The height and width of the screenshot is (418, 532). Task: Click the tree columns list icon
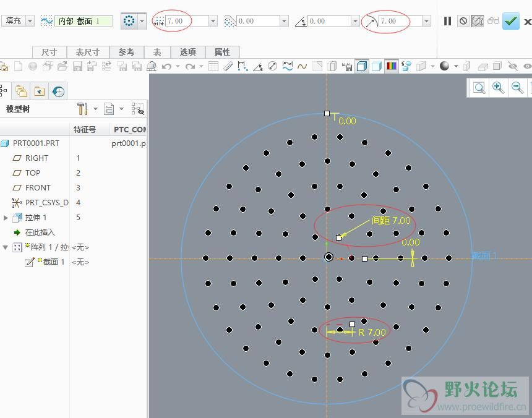tap(109, 109)
